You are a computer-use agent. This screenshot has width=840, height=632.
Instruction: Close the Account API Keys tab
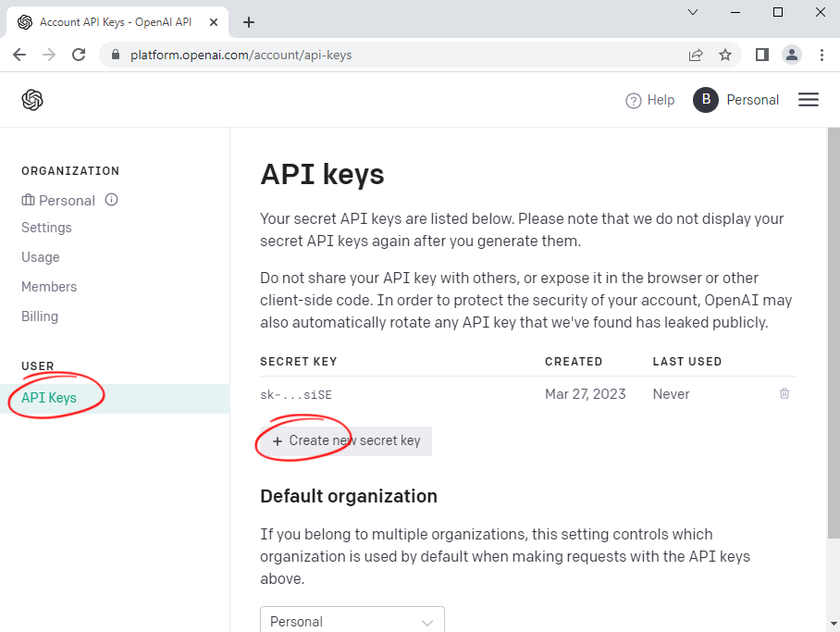click(x=213, y=22)
